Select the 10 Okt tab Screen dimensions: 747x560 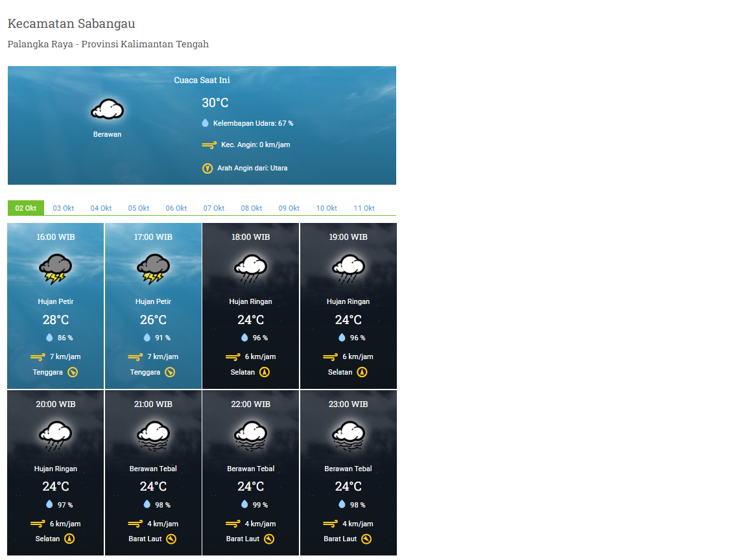pyautogui.click(x=326, y=208)
